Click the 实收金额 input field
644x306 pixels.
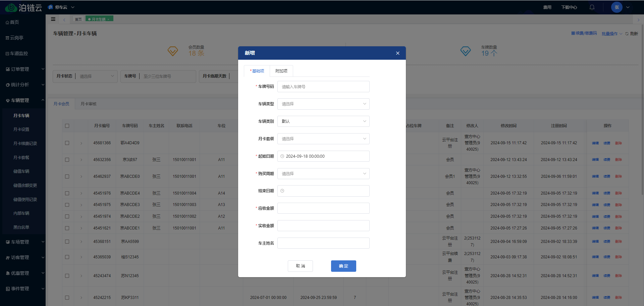click(x=323, y=226)
